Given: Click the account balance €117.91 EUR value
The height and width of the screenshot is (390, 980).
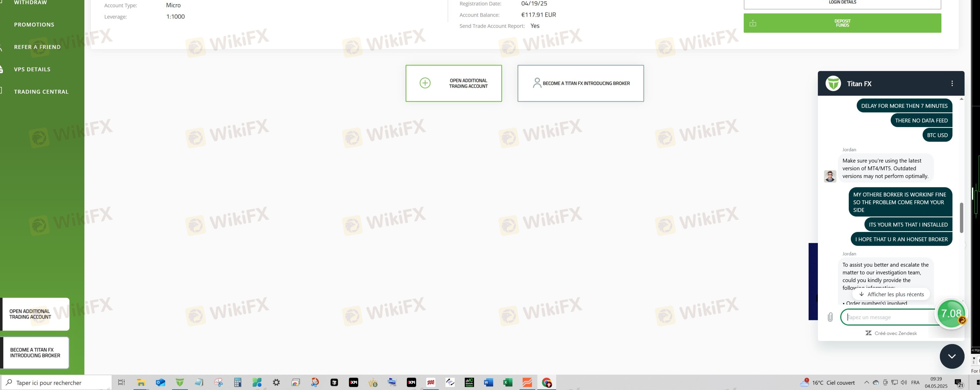Looking at the screenshot, I should (538, 15).
